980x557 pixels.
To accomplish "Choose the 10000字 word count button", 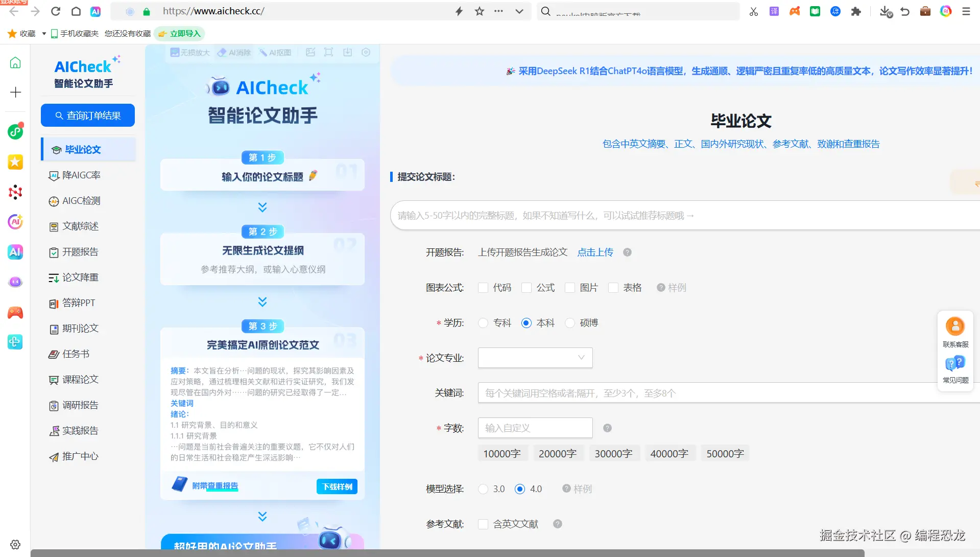I will click(502, 454).
